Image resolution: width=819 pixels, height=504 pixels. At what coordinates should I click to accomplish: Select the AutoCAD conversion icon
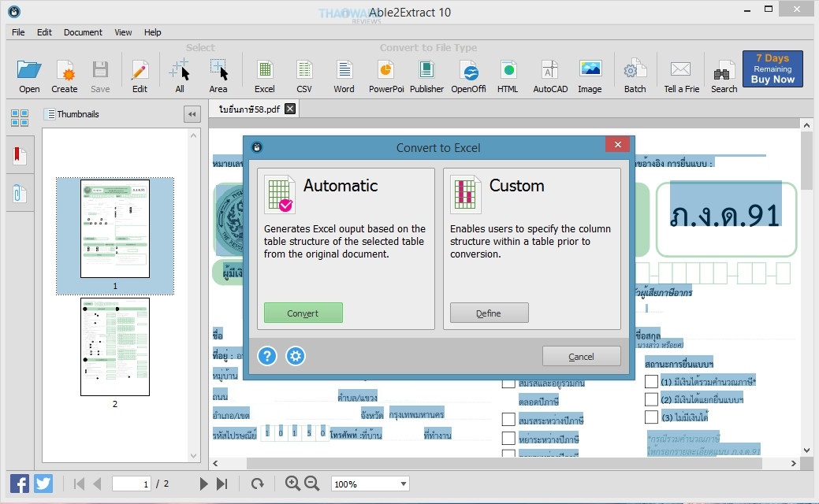click(550, 75)
